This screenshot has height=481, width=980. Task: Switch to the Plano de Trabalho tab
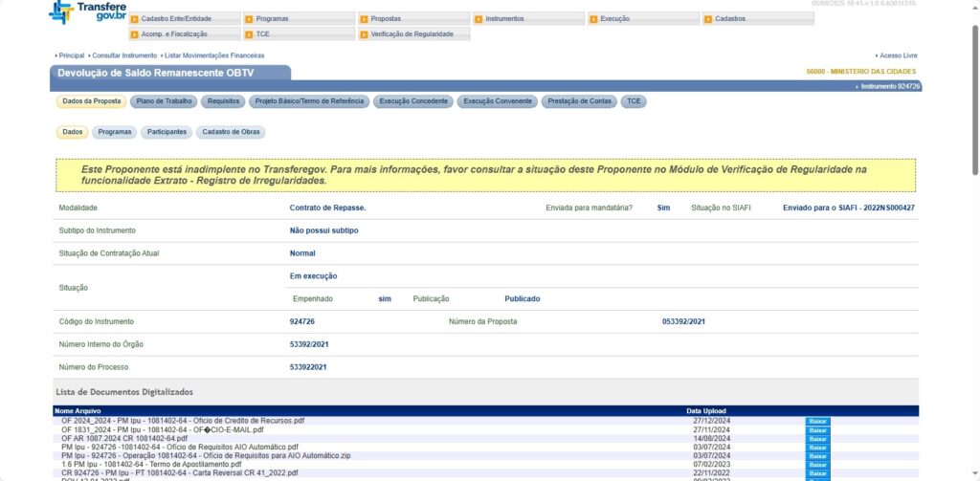(x=164, y=101)
